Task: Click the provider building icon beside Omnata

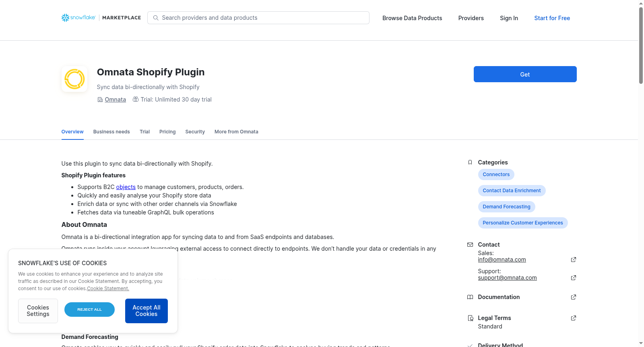Action: pyautogui.click(x=100, y=100)
